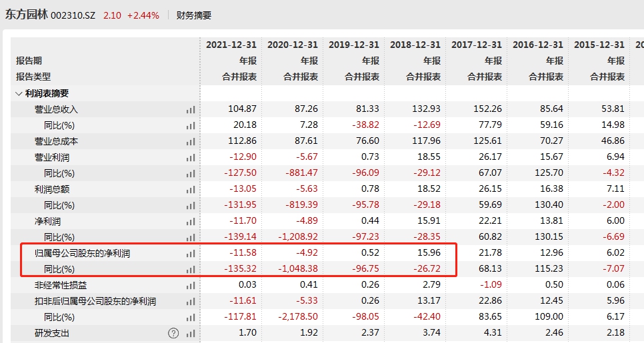Click 合并报表 under the 2018-12-31 column

tap(423, 77)
